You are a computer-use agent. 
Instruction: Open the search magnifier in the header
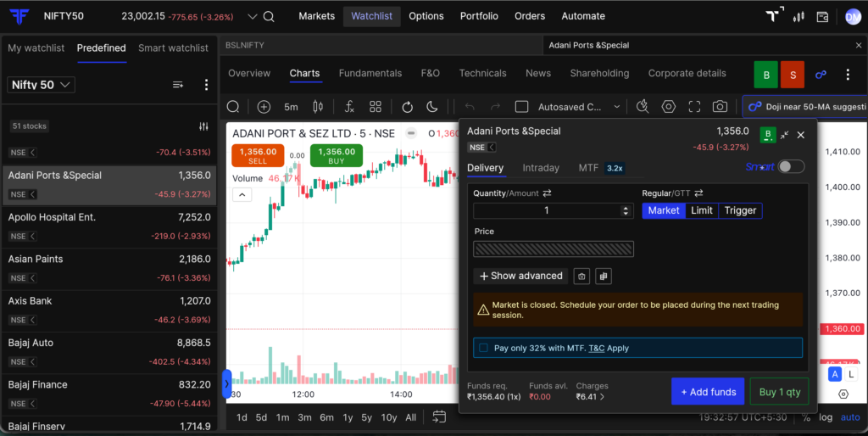pos(269,17)
